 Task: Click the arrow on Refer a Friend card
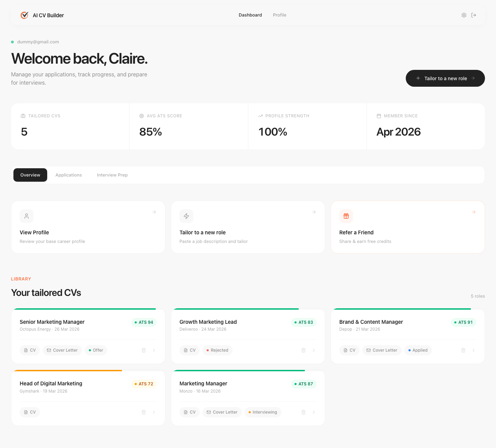tap(474, 212)
